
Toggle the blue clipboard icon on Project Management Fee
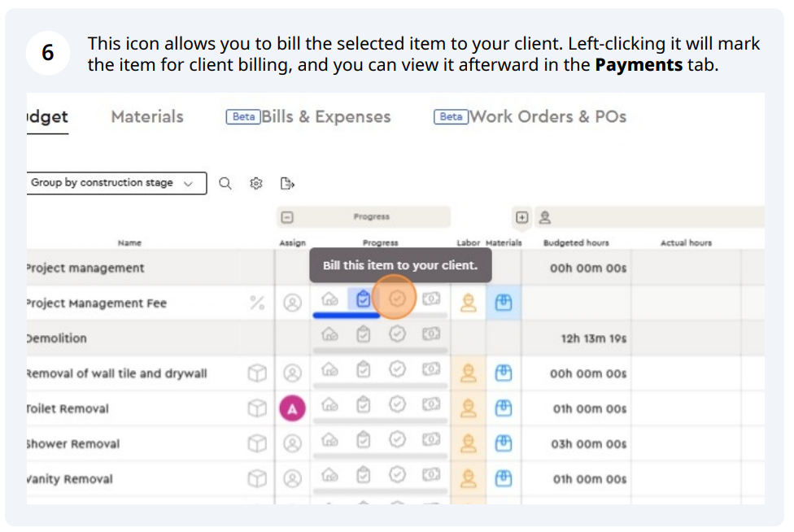click(x=363, y=299)
